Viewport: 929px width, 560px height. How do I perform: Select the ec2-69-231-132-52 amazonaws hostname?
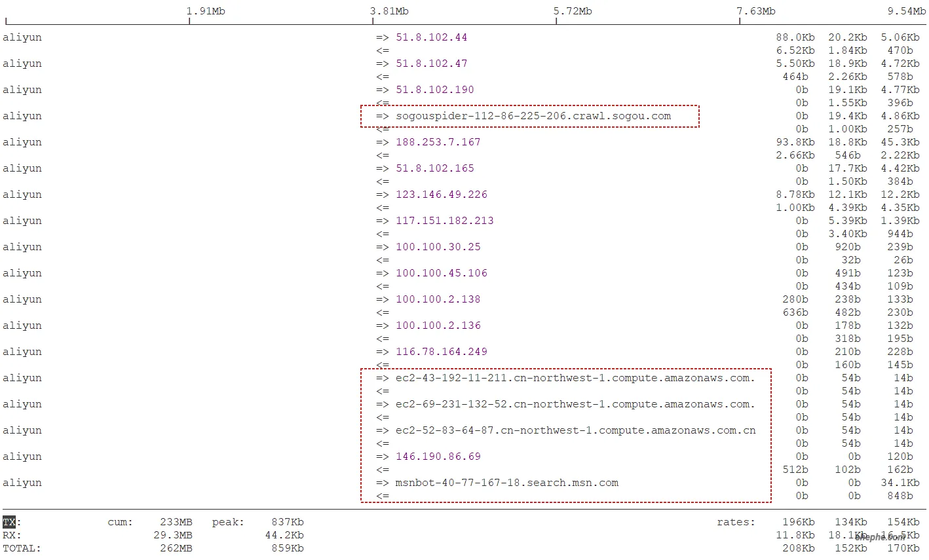tap(575, 404)
